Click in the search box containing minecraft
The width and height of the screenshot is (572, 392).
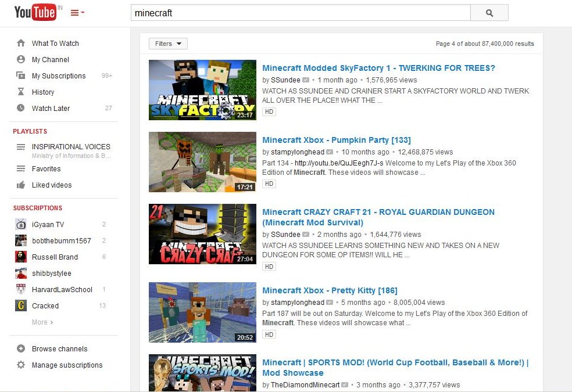300,13
